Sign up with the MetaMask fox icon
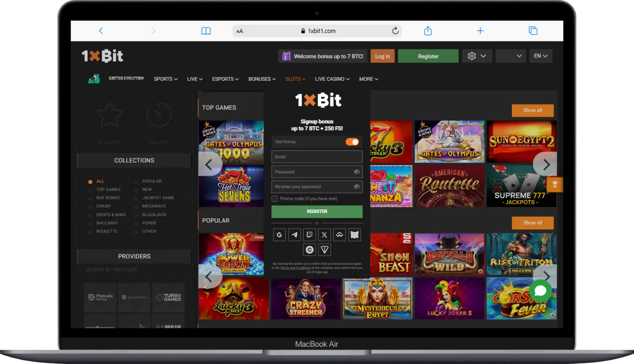Screen dimensions: 634x364 pos(354,235)
